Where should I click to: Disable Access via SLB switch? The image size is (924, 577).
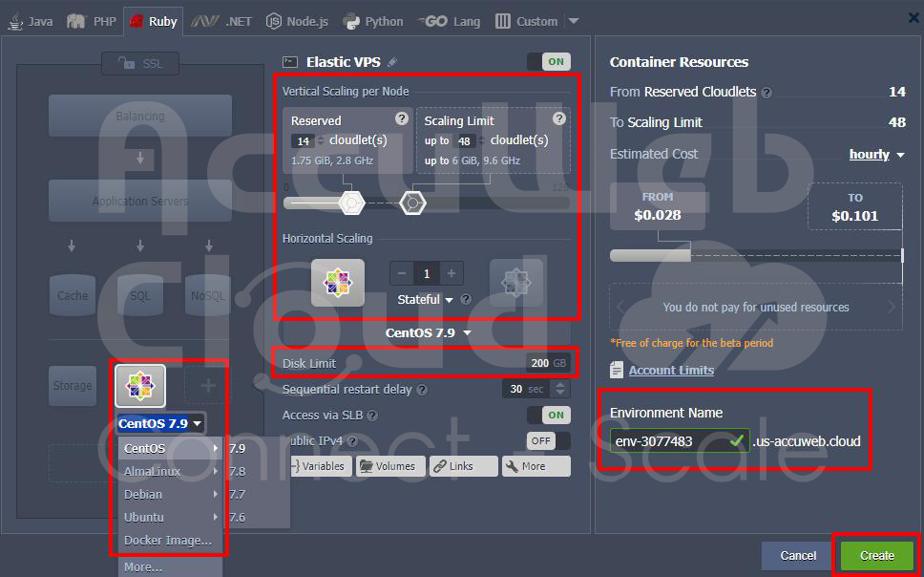(548, 416)
